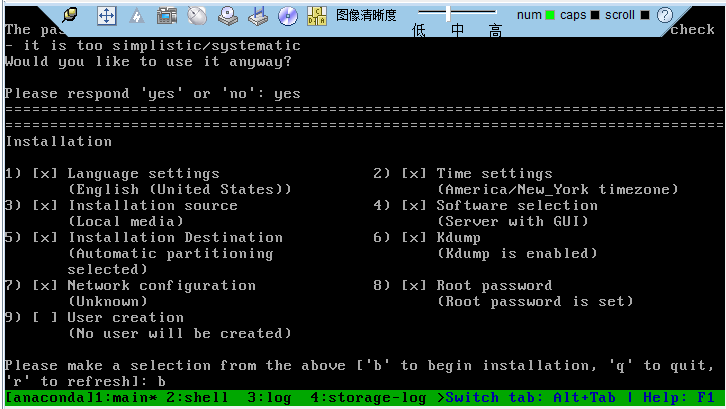Click the mouse settings icon

click(197, 15)
